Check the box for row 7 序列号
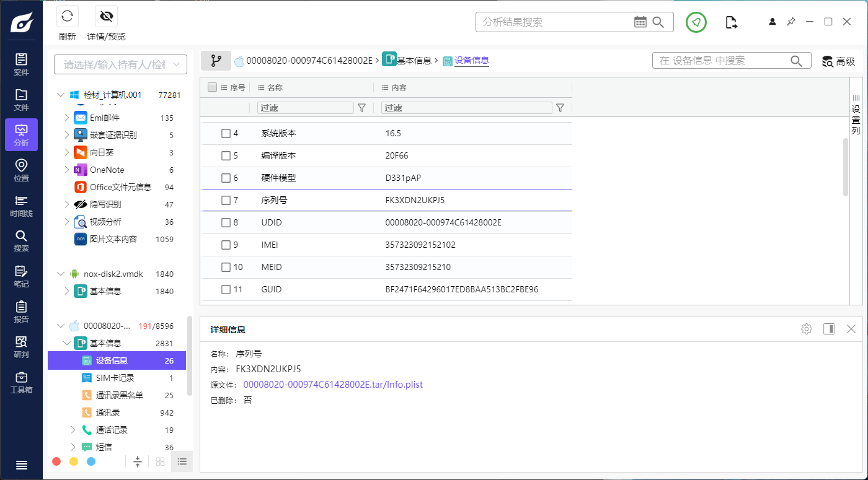The image size is (868, 480). (226, 200)
